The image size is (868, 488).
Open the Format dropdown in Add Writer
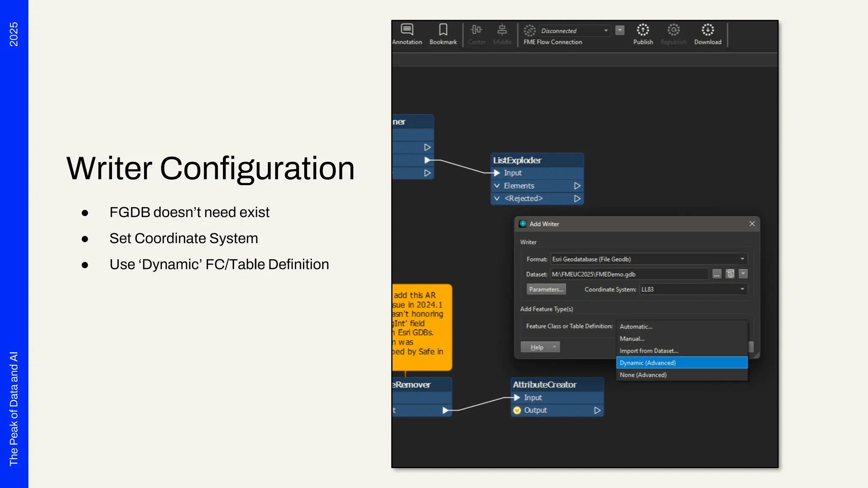click(742, 259)
